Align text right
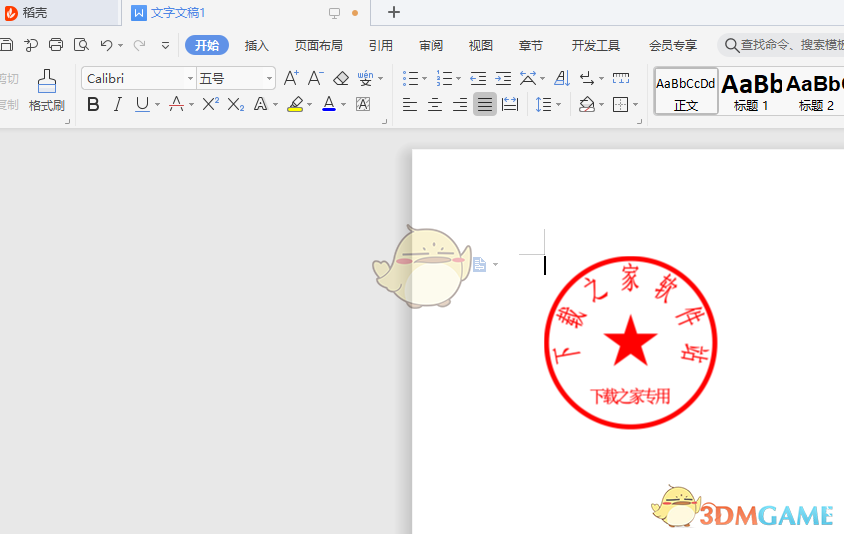This screenshot has width=844, height=534. 460,104
